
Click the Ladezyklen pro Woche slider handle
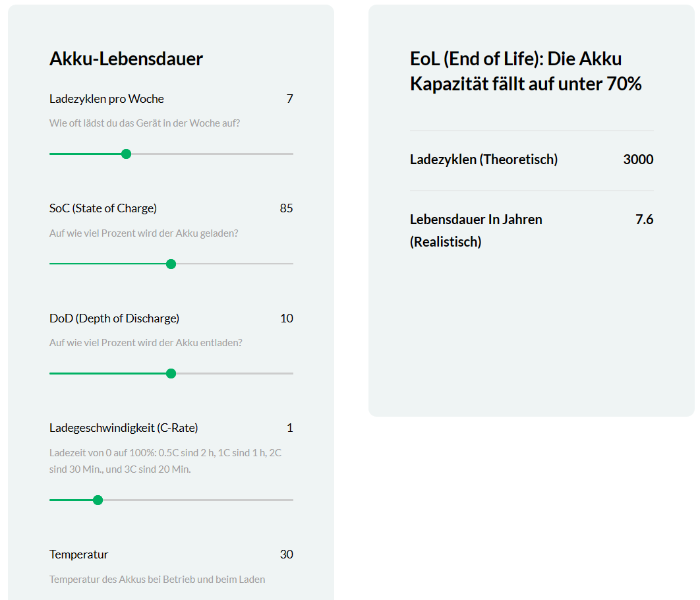tap(127, 154)
